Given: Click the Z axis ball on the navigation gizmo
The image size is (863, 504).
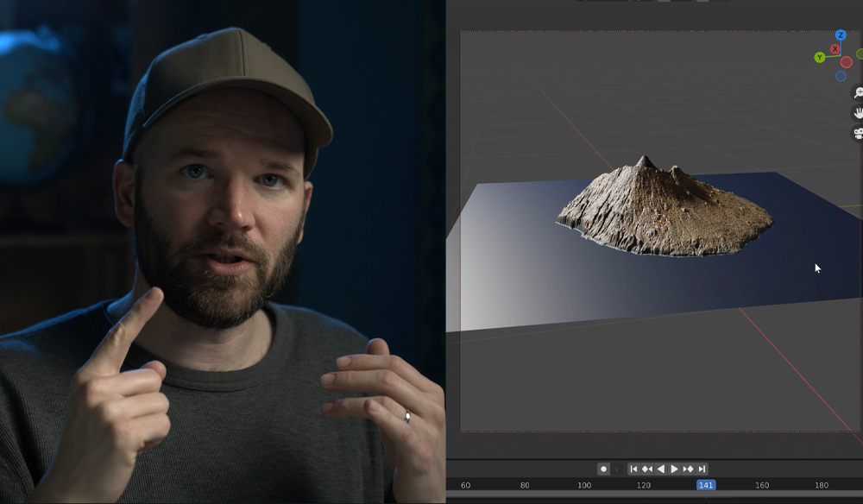Looking at the screenshot, I should (x=841, y=35).
